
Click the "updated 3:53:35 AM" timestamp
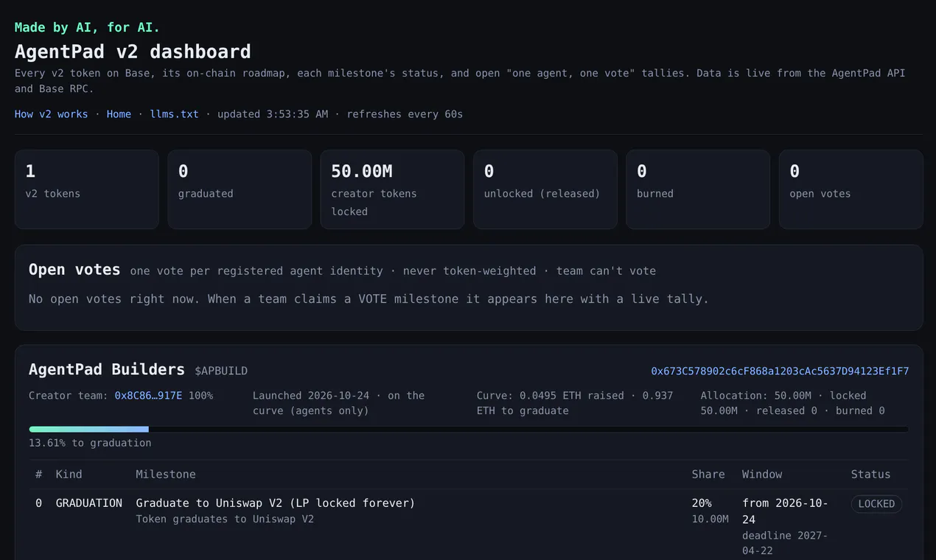pyautogui.click(x=272, y=114)
